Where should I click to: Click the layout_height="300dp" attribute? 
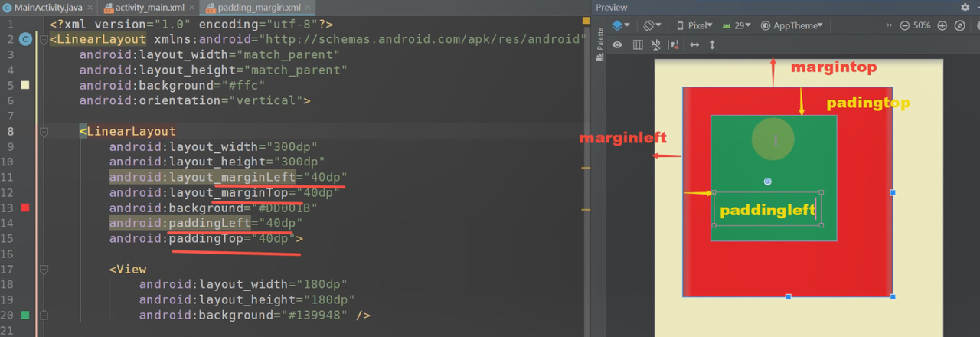[x=217, y=162]
